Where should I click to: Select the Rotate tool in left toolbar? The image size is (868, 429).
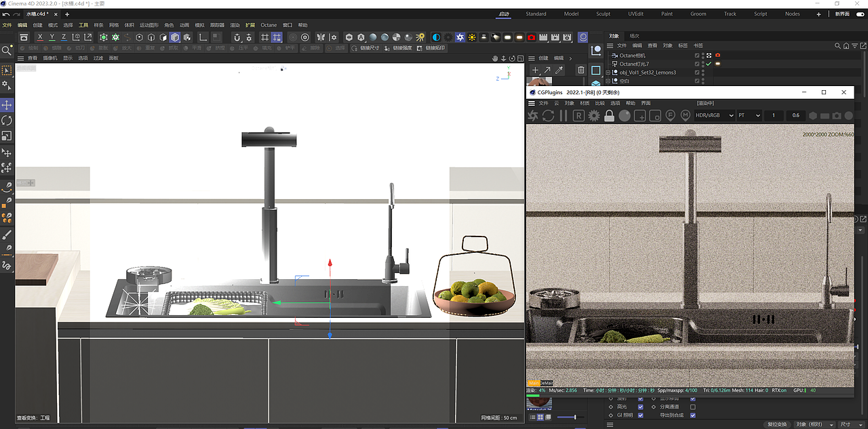tap(7, 120)
